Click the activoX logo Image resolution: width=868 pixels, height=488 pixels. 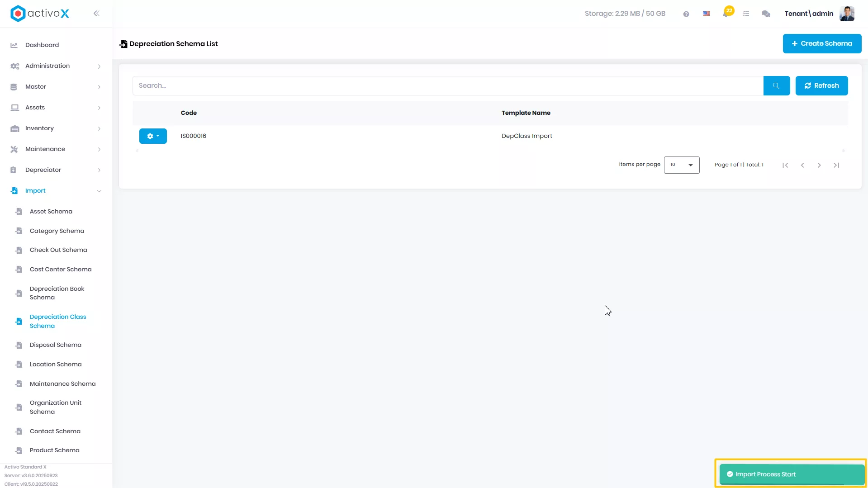40,14
